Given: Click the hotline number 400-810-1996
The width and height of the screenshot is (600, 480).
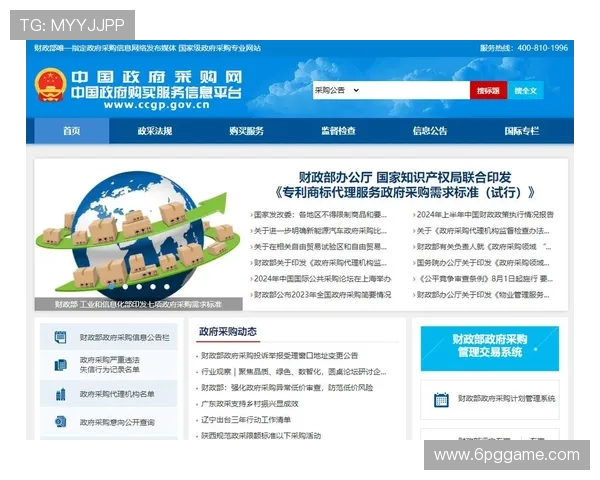Looking at the screenshot, I should tap(543, 48).
